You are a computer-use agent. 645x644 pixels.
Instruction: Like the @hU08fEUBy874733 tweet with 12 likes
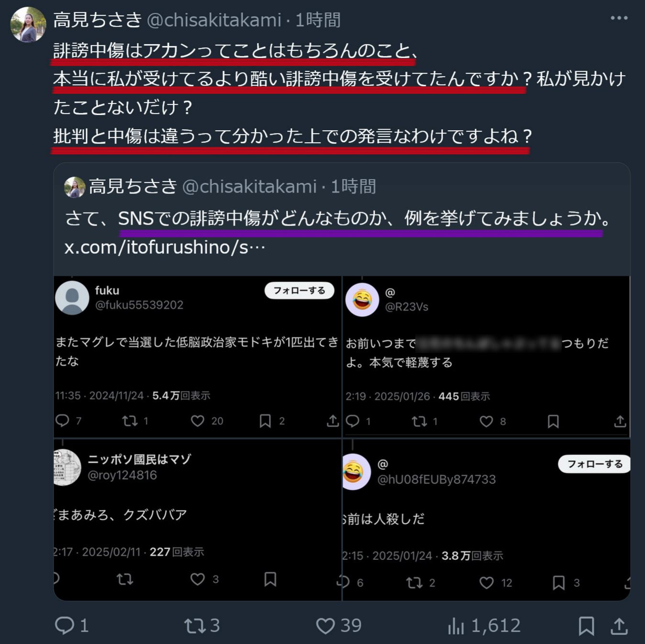pyautogui.click(x=496, y=583)
